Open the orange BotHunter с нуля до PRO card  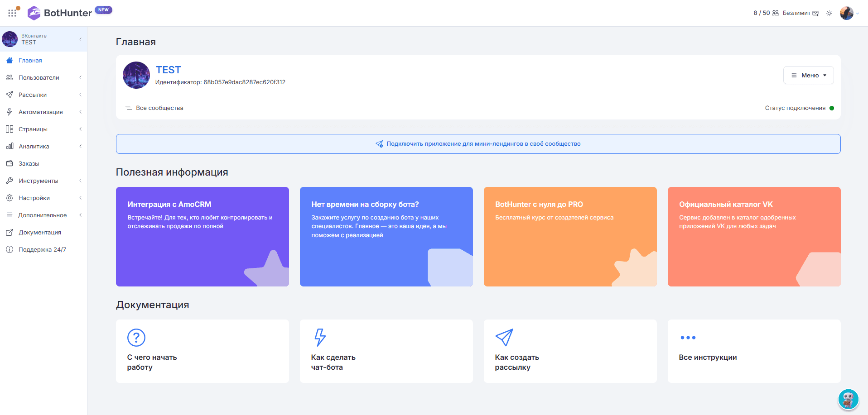570,237
